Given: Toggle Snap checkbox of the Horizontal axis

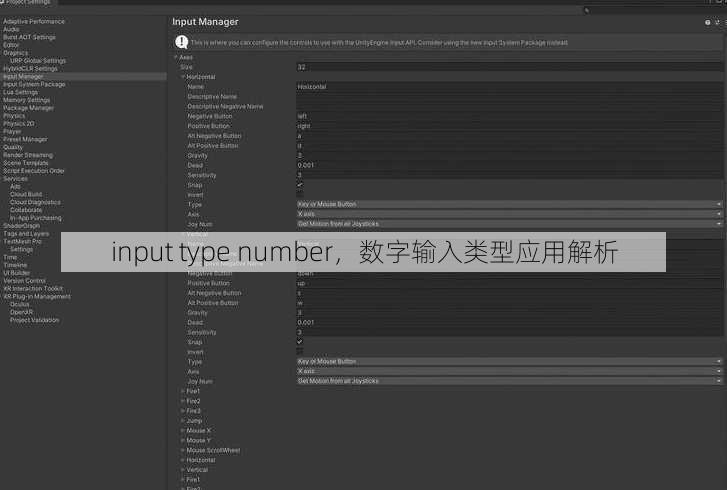Looking at the screenshot, I should click(300, 185).
